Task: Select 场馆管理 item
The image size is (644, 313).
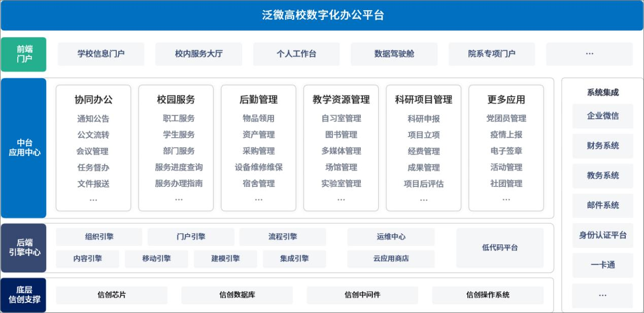Action: coord(341,167)
